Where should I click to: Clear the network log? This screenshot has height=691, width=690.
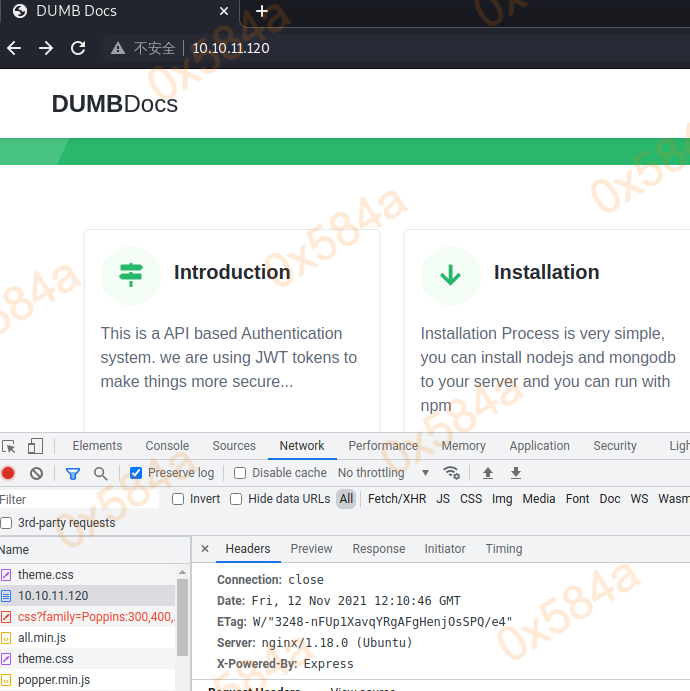(36, 473)
